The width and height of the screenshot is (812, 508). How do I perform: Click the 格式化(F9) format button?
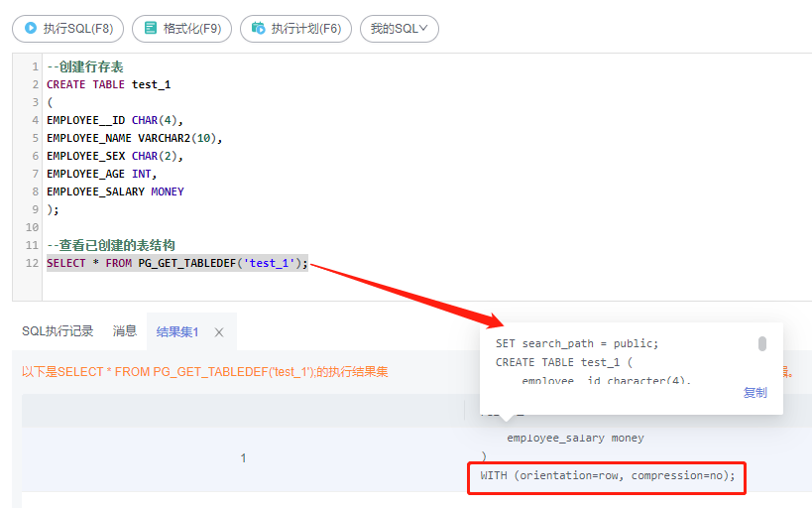coord(181,29)
